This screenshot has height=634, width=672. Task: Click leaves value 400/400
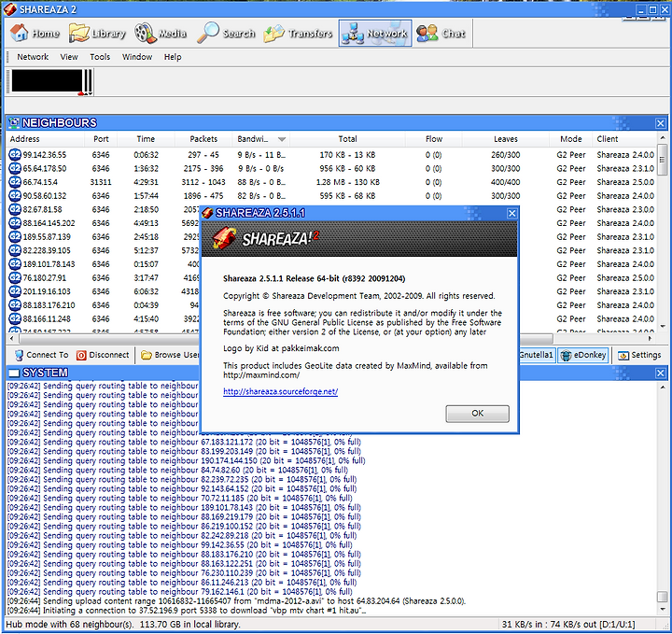(506, 182)
